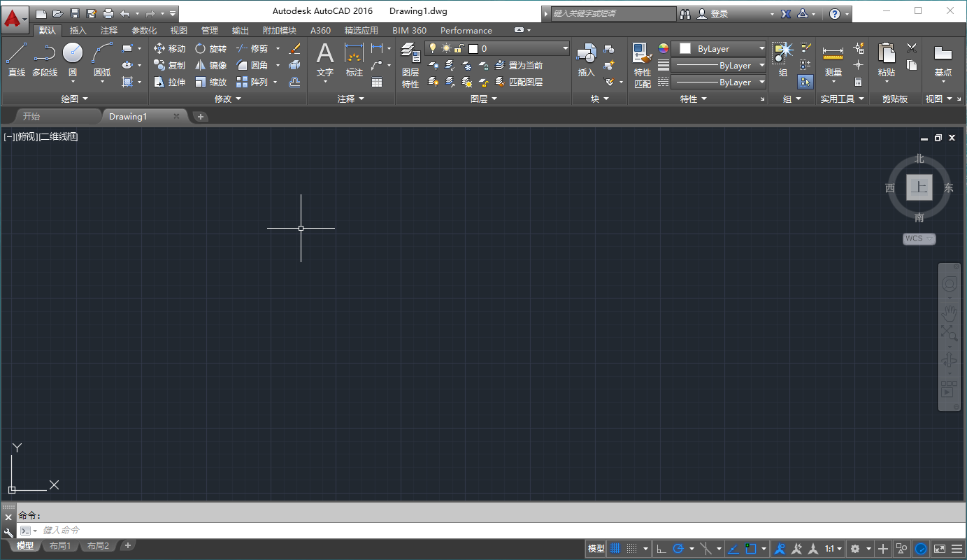This screenshot has height=560, width=967.
Task: Select the Rotate tool
Action: click(x=210, y=49)
